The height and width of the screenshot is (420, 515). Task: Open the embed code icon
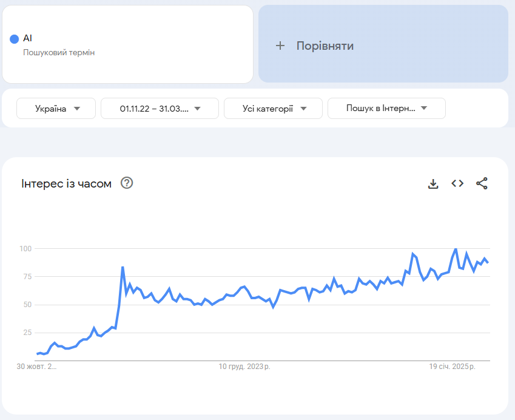(x=457, y=183)
